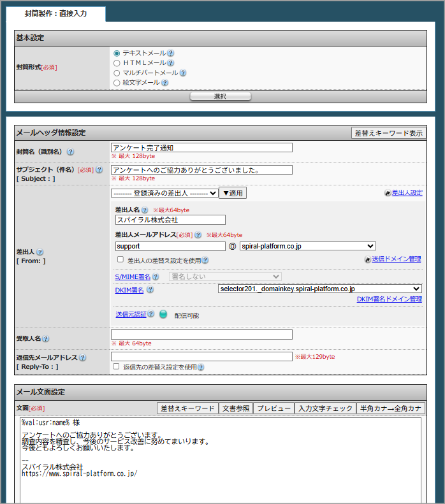Image resolution: width=445 pixels, height=504 pixels.
Task: Click help icon next to 受取人名
Action: (46, 339)
